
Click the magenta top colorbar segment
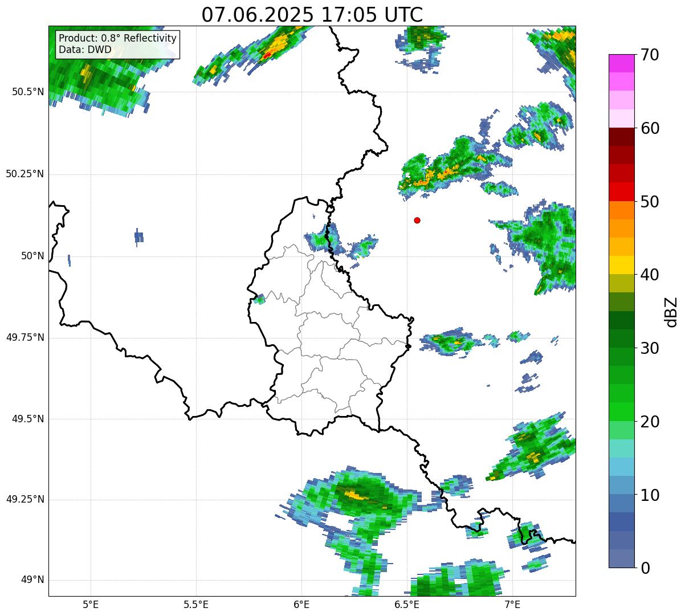pyautogui.click(x=622, y=63)
